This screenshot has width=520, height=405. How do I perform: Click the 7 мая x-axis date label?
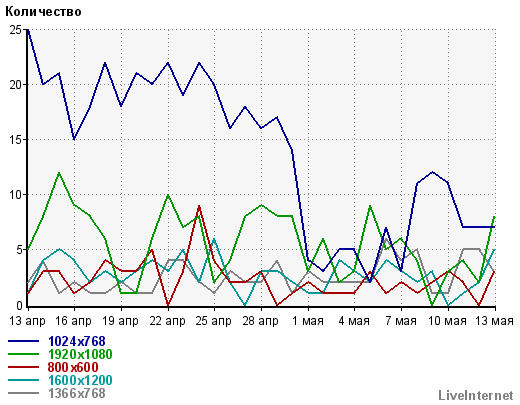[x=401, y=321]
